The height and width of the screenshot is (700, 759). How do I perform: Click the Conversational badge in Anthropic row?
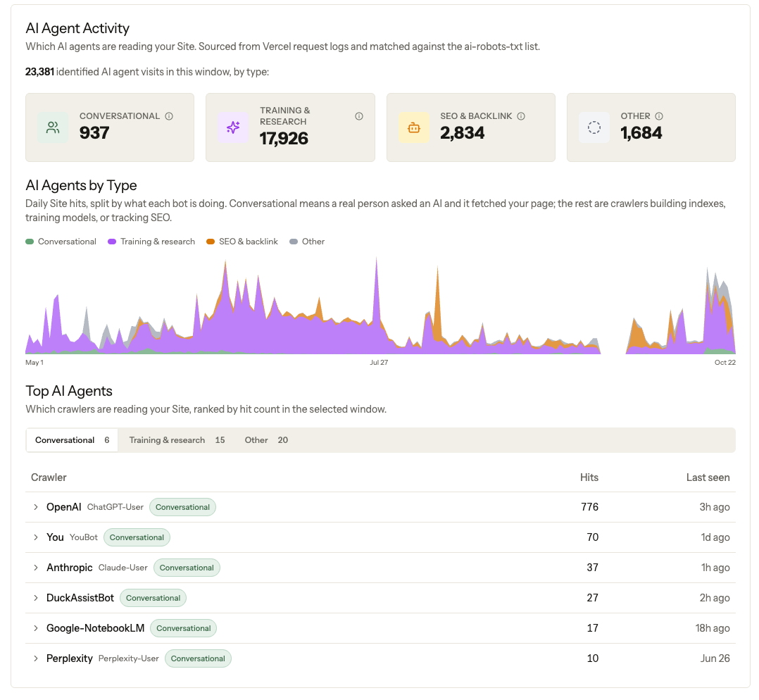click(187, 568)
